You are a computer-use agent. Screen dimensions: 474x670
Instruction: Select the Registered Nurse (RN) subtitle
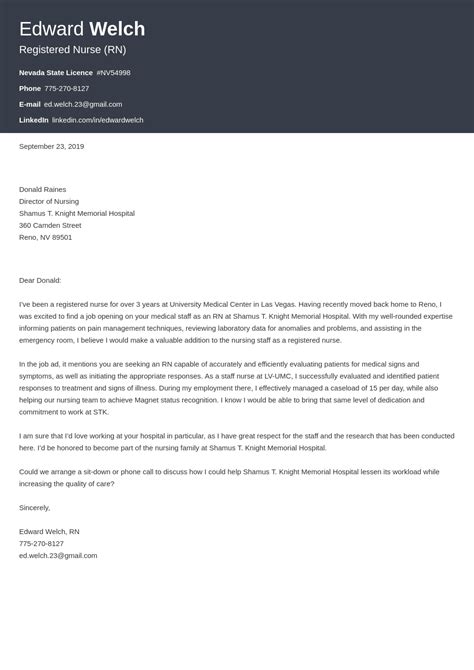pos(73,50)
